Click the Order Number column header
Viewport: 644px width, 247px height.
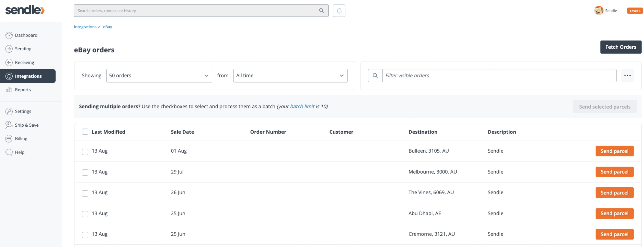tap(268, 132)
